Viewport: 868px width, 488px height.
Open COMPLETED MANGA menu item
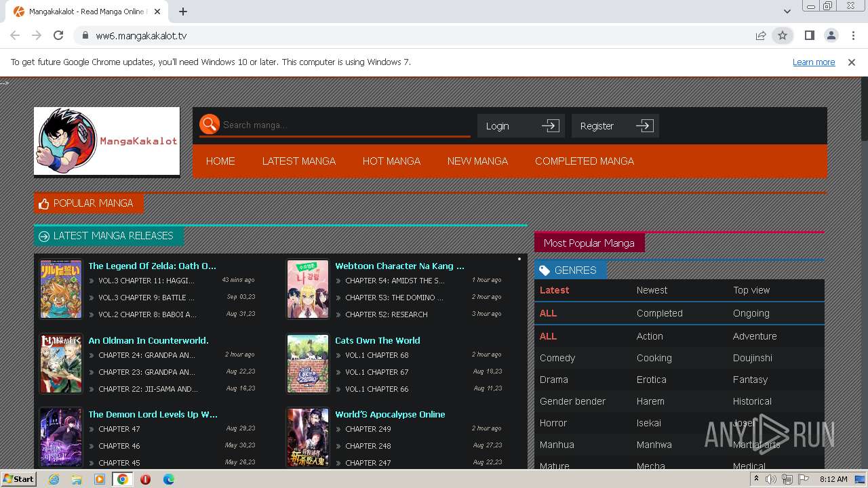point(585,161)
